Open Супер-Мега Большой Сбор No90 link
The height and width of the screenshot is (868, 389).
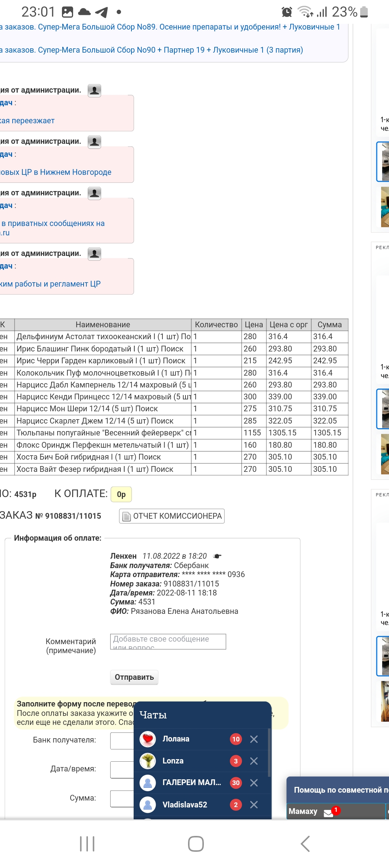point(151,50)
